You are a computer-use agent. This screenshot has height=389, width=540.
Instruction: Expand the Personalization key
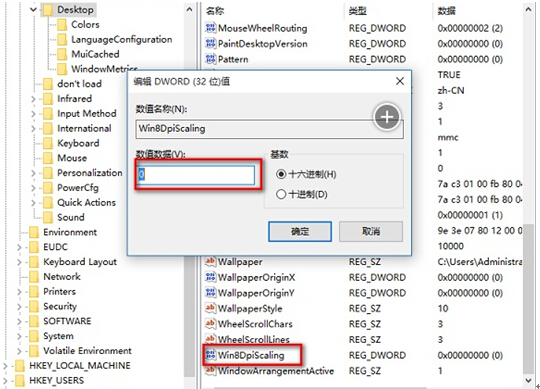pyautogui.click(x=33, y=173)
